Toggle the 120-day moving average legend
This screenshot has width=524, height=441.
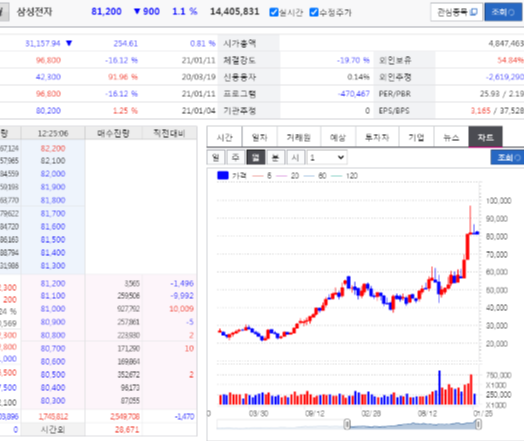344,176
